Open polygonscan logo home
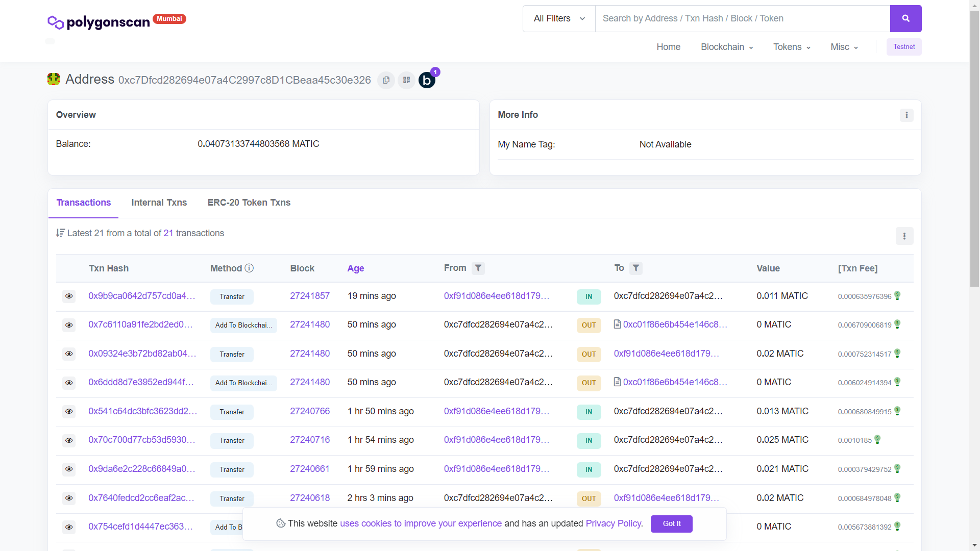Image resolution: width=980 pixels, height=551 pixels. tap(99, 22)
